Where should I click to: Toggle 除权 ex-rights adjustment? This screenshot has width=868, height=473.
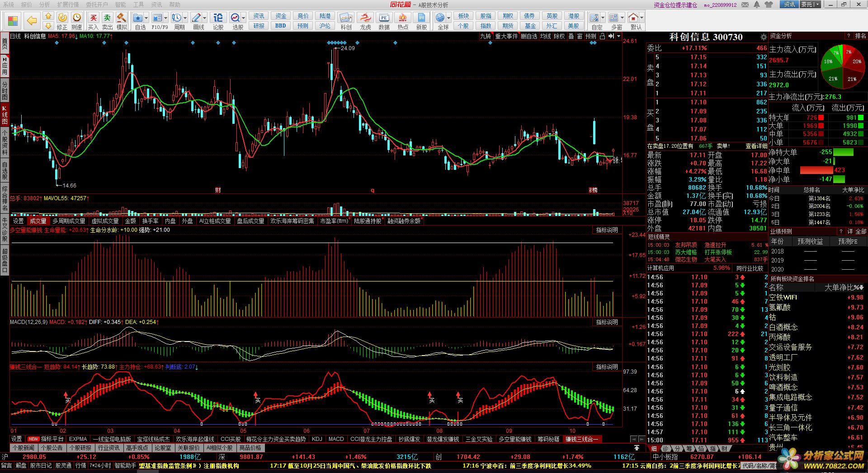point(560,36)
